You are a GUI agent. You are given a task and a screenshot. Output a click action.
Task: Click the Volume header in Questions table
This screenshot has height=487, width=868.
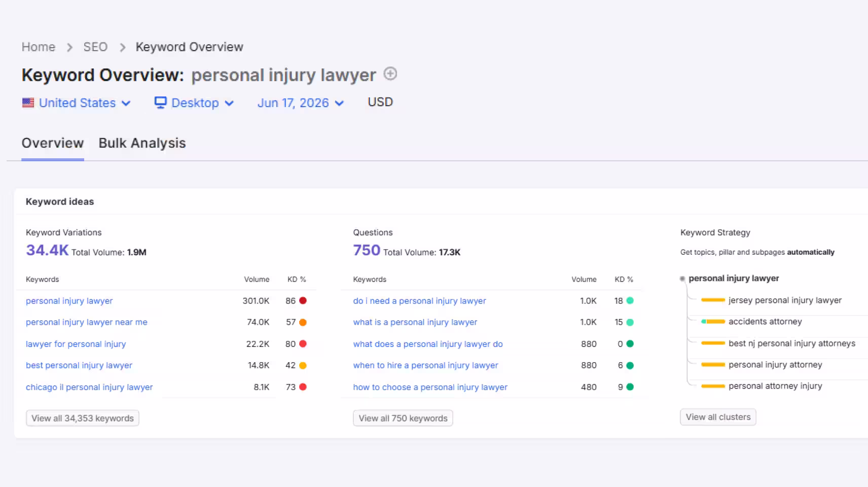(584, 280)
